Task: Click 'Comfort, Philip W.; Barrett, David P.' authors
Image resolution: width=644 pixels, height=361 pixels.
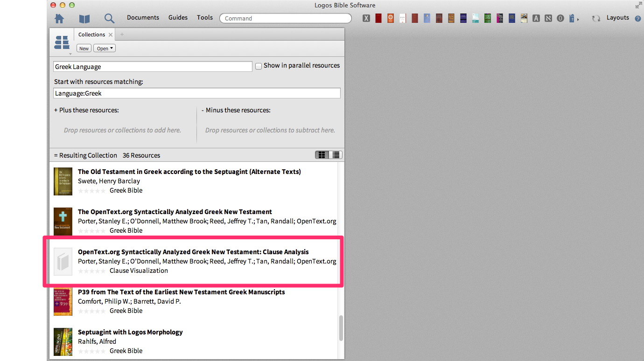Action: click(x=129, y=301)
